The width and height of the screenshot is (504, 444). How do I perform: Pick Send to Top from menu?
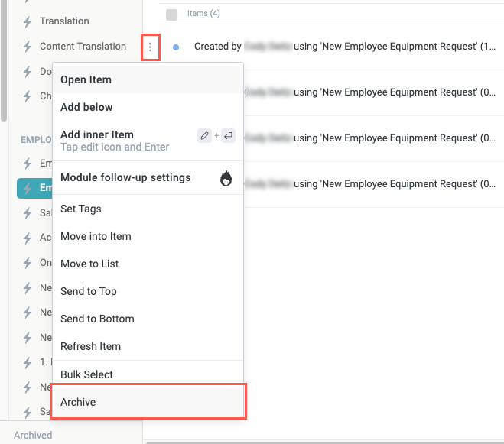click(89, 291)
